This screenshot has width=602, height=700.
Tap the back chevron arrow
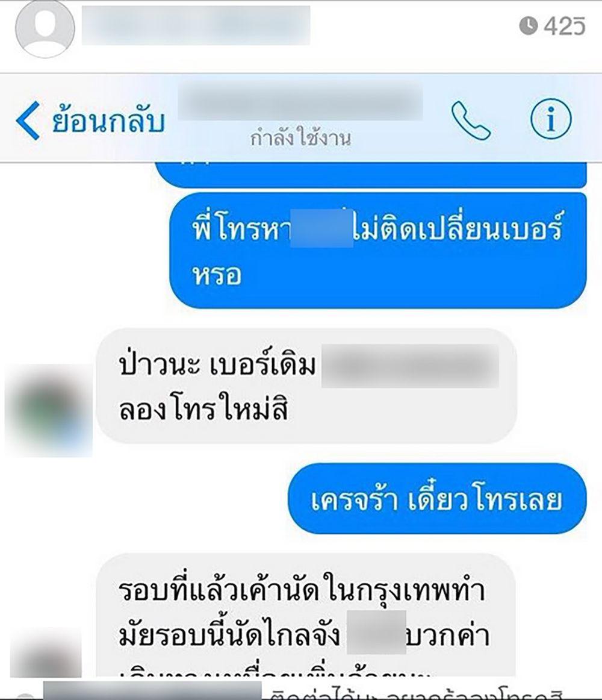click(x=28, y=120)
